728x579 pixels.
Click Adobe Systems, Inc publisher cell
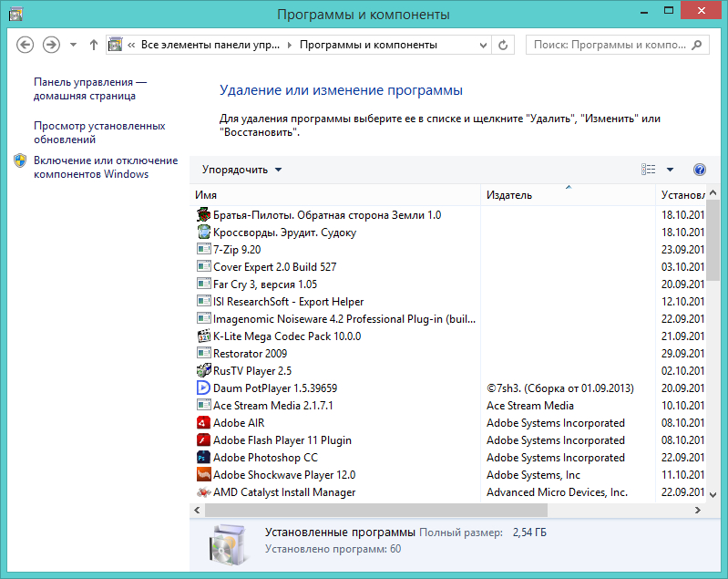pyautogui.click(x=533, y=475)
